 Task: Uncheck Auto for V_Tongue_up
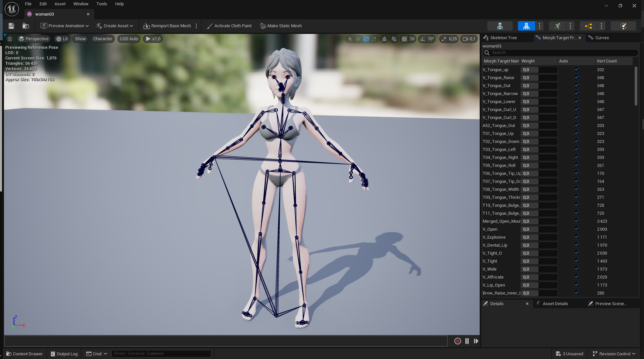(576, 69)
